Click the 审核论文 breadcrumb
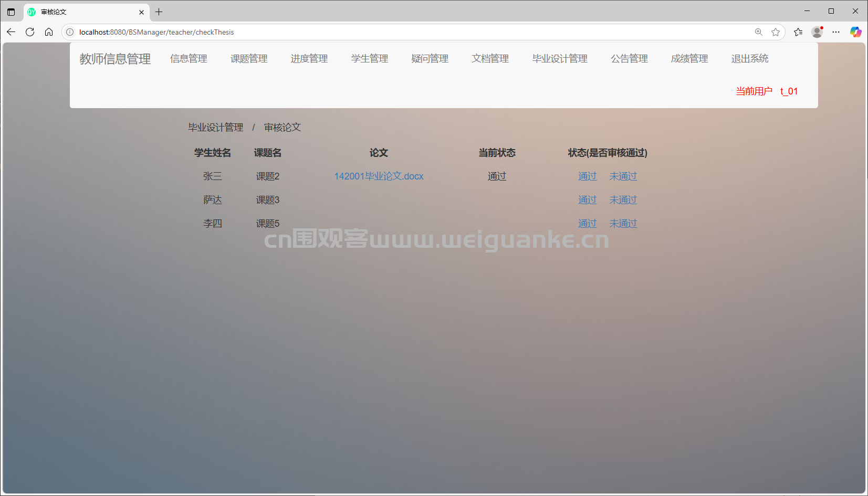 click(283, 128)
